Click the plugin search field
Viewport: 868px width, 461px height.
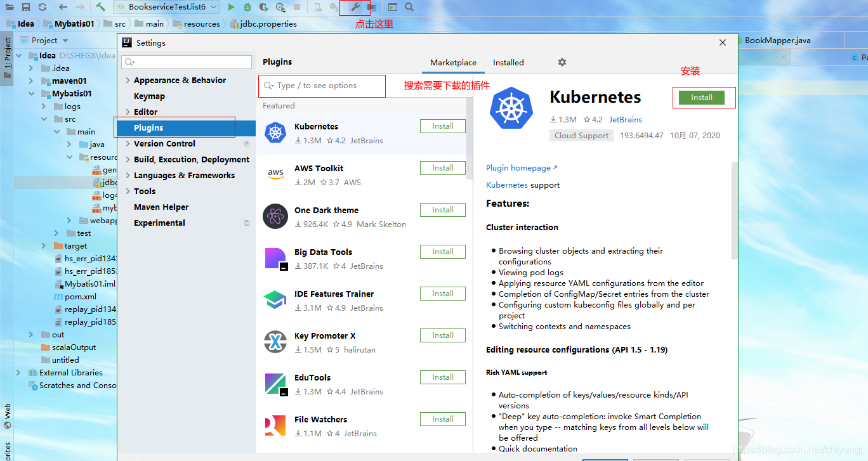point(322,86)
